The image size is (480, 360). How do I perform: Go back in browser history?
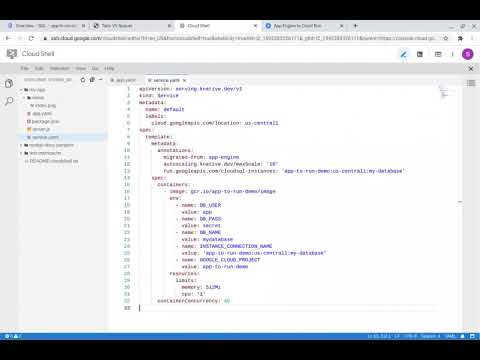point(8,38)
